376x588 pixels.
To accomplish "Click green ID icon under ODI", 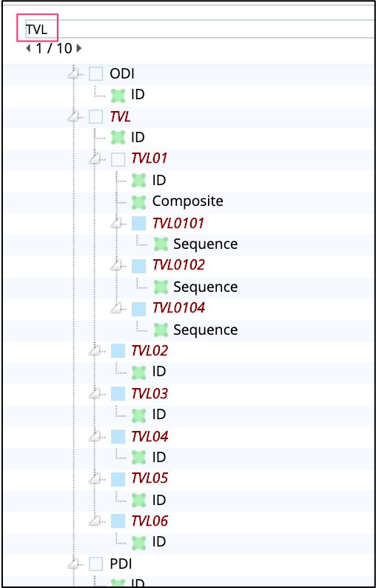I will (118, 96).
